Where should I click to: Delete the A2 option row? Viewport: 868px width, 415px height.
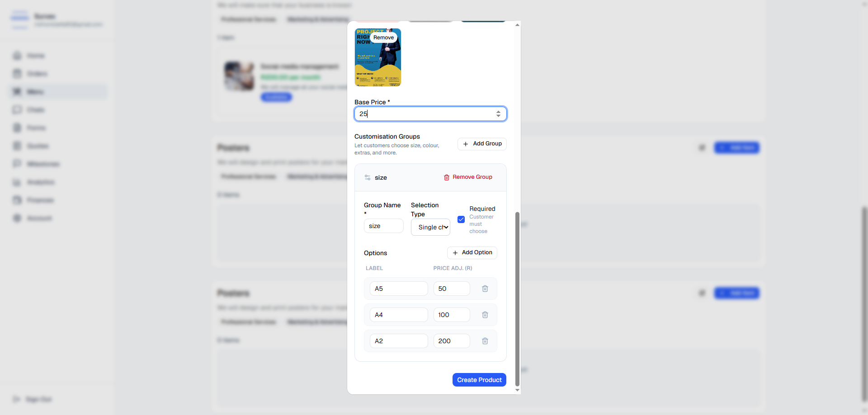(485, 341)
